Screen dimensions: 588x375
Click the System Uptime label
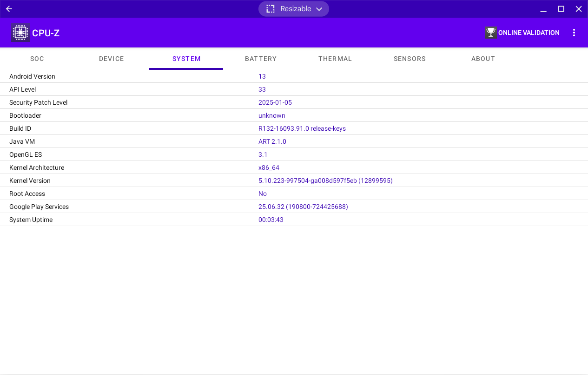pos(31,220)
